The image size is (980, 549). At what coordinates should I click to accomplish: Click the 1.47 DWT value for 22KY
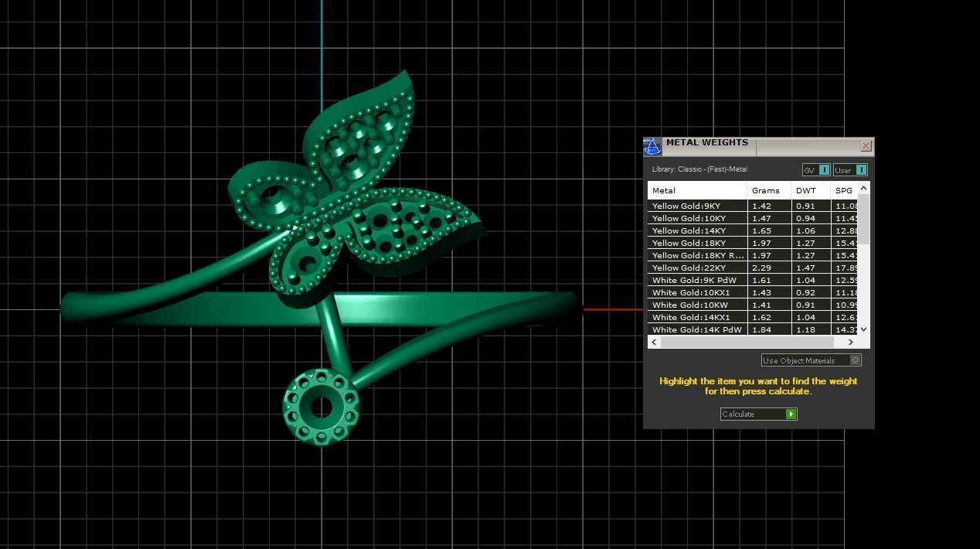tap(805, 268)
